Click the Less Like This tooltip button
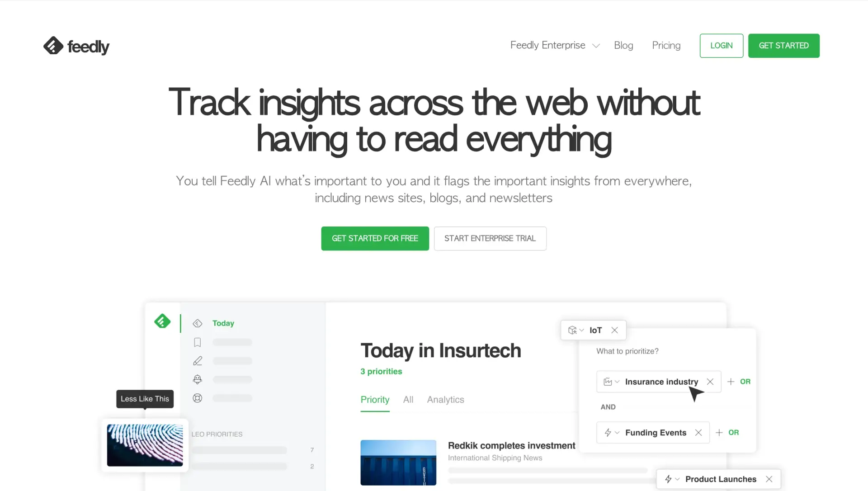Viewport: 868px width, 491px height. (x=144, y=398)
